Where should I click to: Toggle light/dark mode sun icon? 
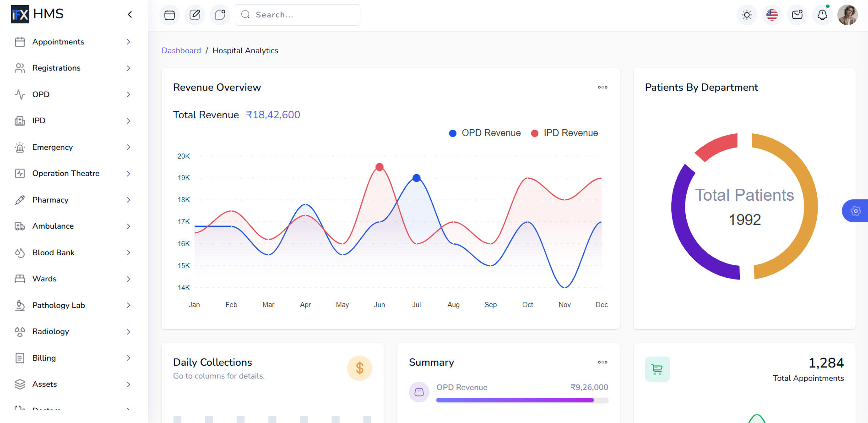point(747,15)
